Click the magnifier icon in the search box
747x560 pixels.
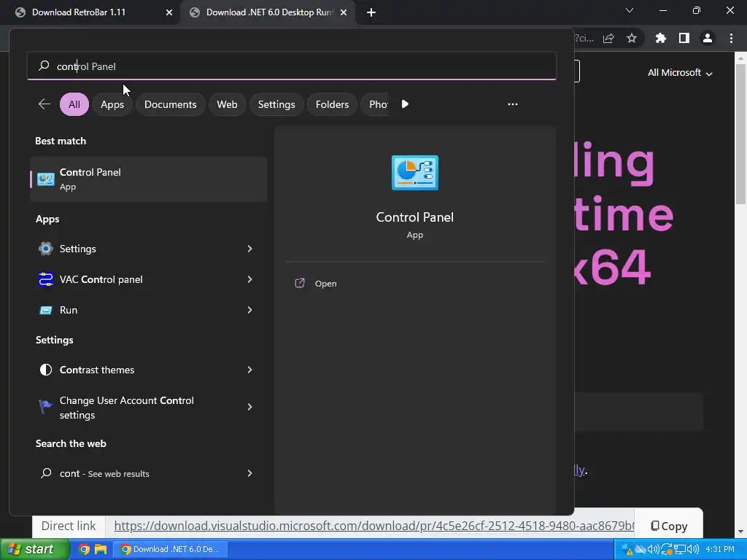click(44, 66)
